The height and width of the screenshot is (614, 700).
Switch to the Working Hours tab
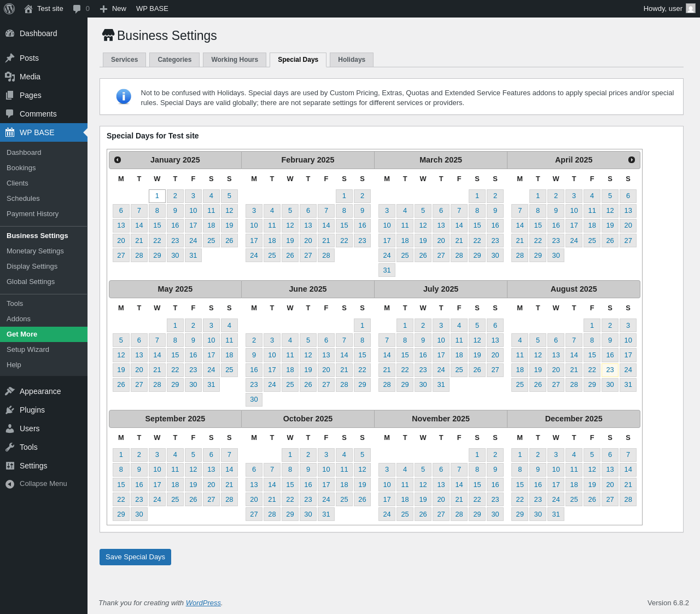tap(235, 60)
